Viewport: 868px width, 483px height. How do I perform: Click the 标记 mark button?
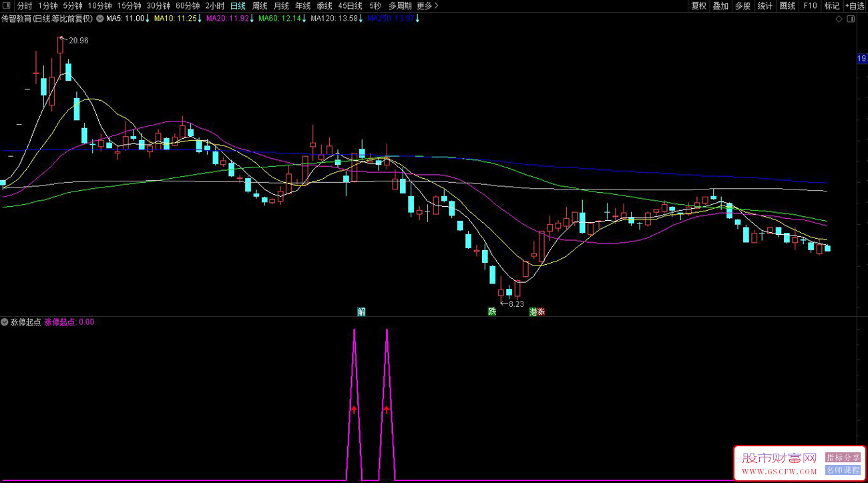tap(832, 6)
